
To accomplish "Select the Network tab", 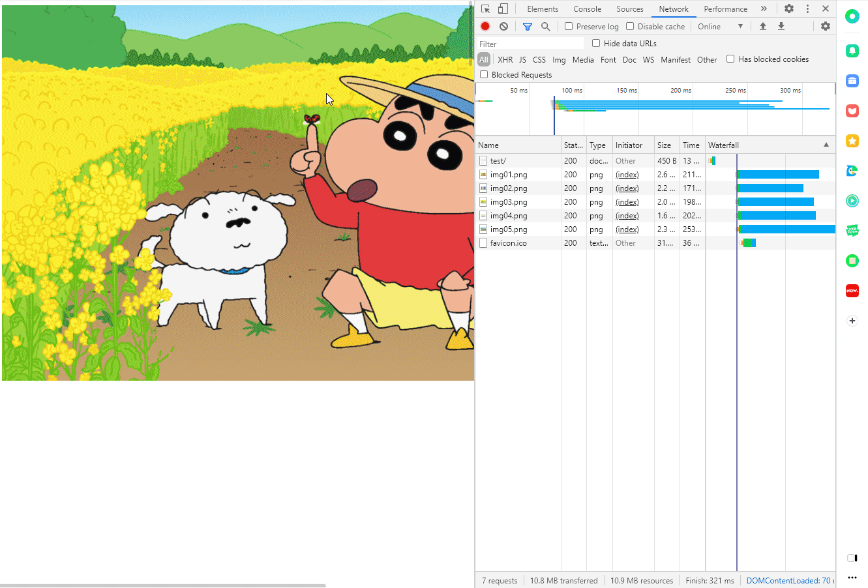I will coord(674,9).
